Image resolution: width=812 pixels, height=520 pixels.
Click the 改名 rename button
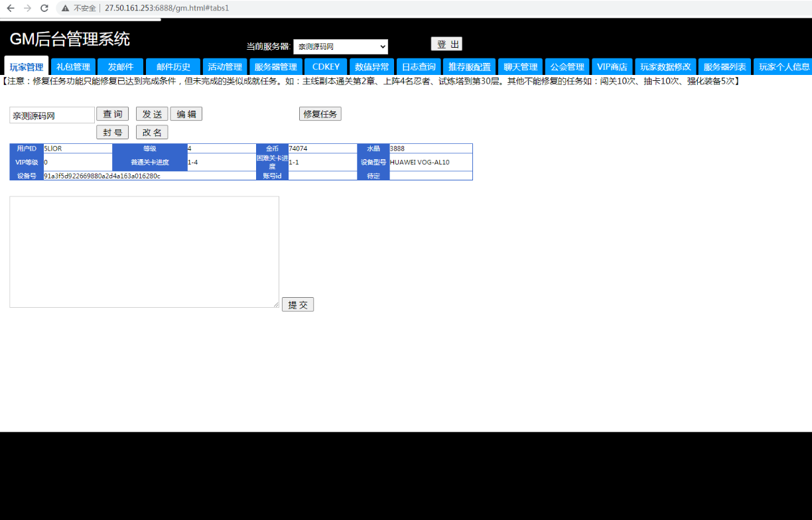152,132
